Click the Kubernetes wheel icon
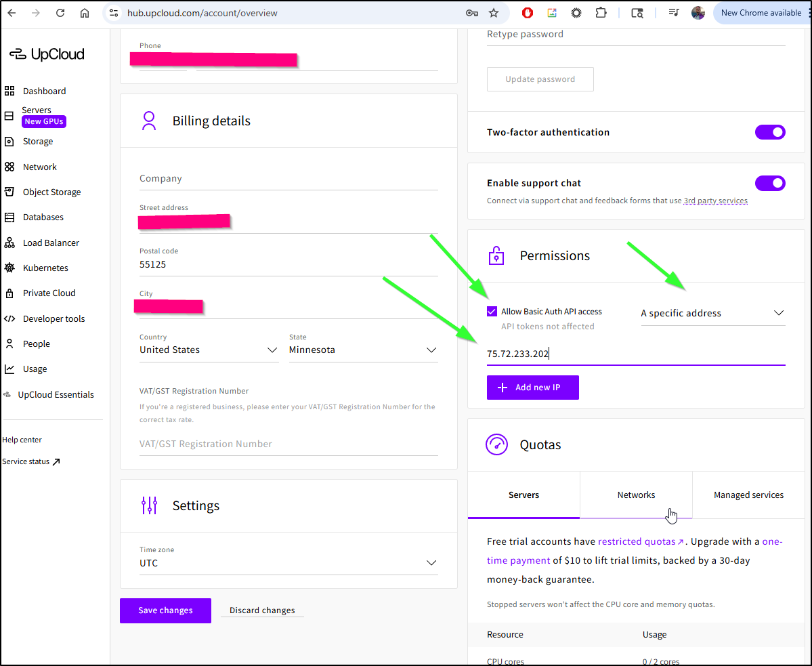 point(9,268)
